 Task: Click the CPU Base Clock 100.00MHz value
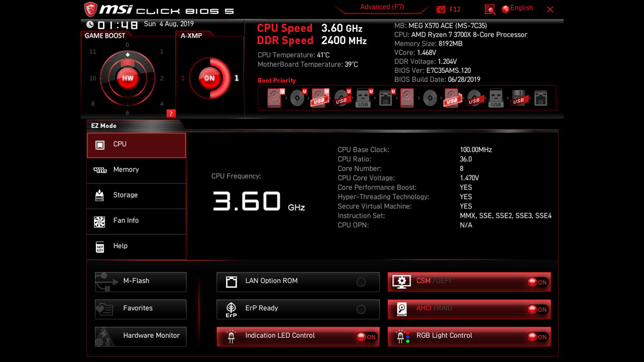pos(476,150)
